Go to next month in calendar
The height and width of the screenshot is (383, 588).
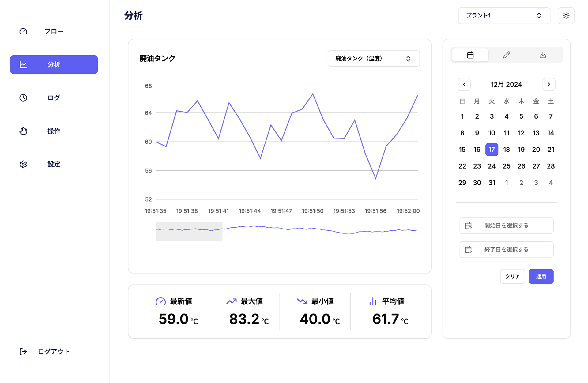[x=549, y=85]
